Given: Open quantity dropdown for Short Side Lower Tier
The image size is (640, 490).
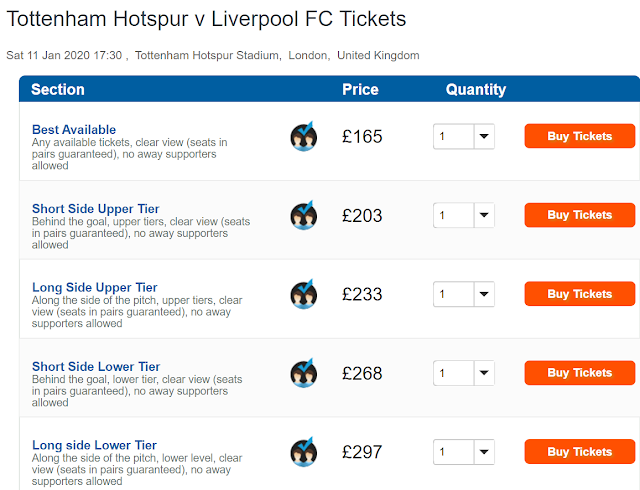Looking at the screenshot, I should coord(464,373).
